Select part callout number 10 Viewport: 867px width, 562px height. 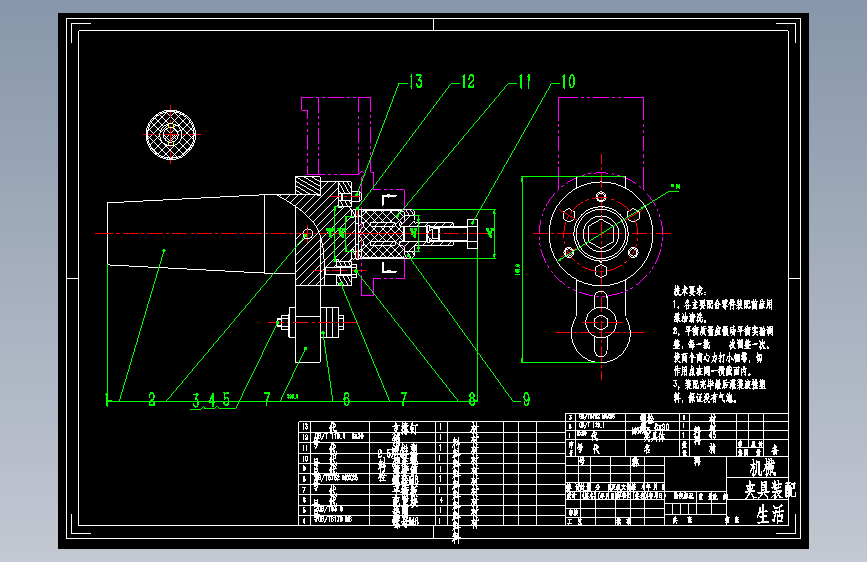pyautogui.click(x=568, y=82)
